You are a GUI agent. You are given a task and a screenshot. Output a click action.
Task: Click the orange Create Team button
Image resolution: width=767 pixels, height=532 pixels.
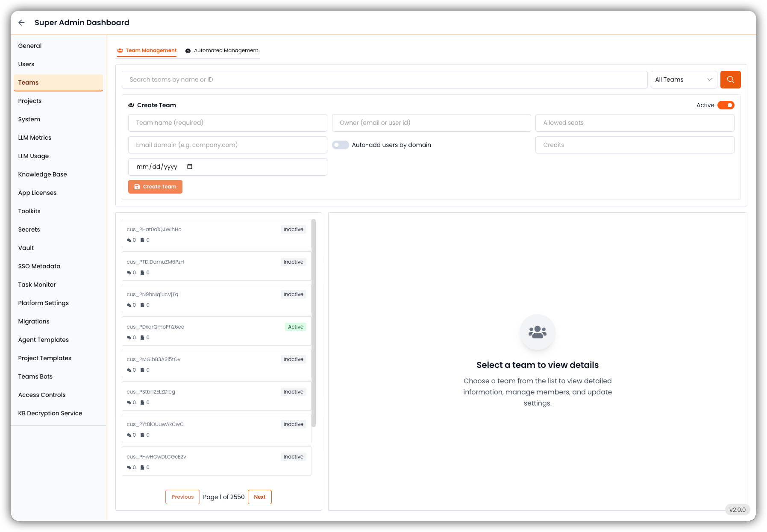coord(155,187)
